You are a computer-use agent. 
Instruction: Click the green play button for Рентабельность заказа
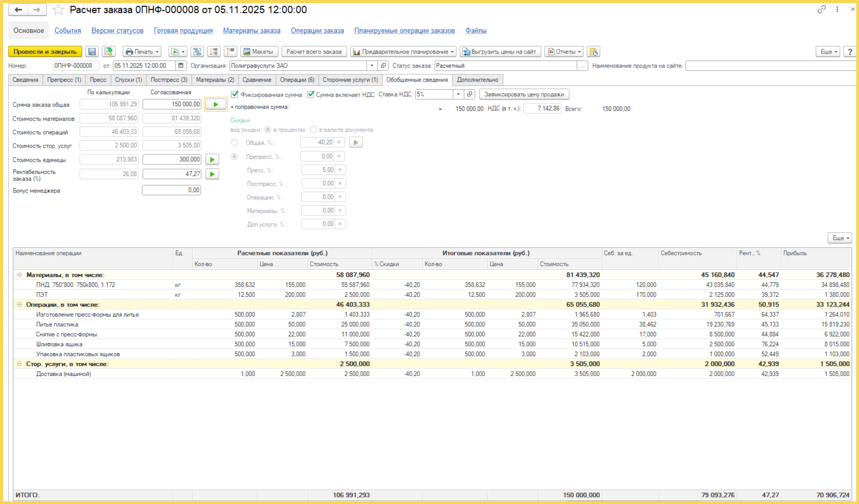tap(212, 174)
